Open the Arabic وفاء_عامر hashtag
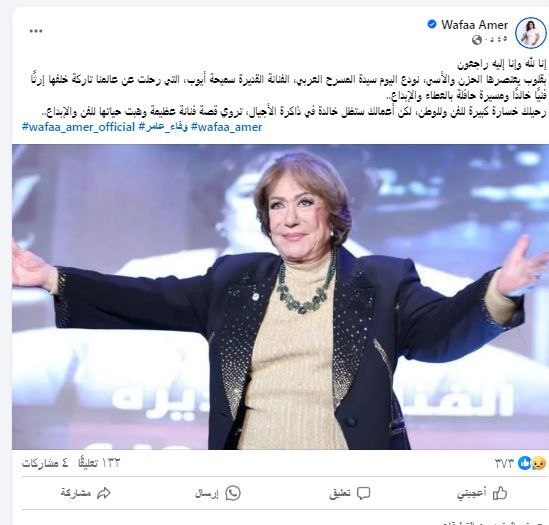 [163, 127]
